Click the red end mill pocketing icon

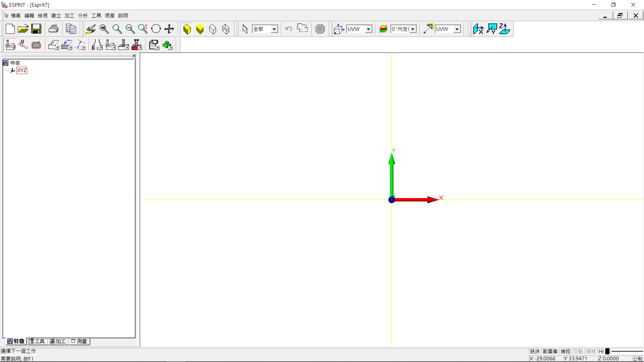point(137,45)
